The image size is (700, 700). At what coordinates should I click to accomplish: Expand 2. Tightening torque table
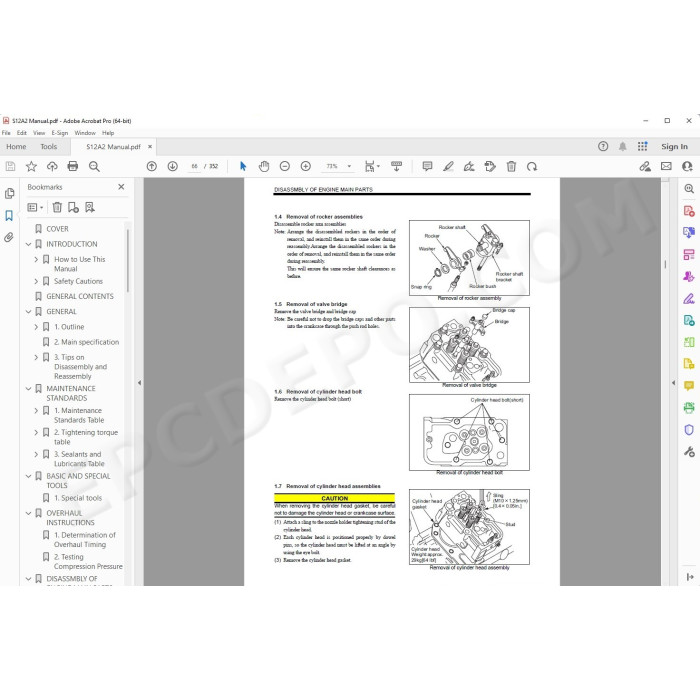(x=36, y=433)
